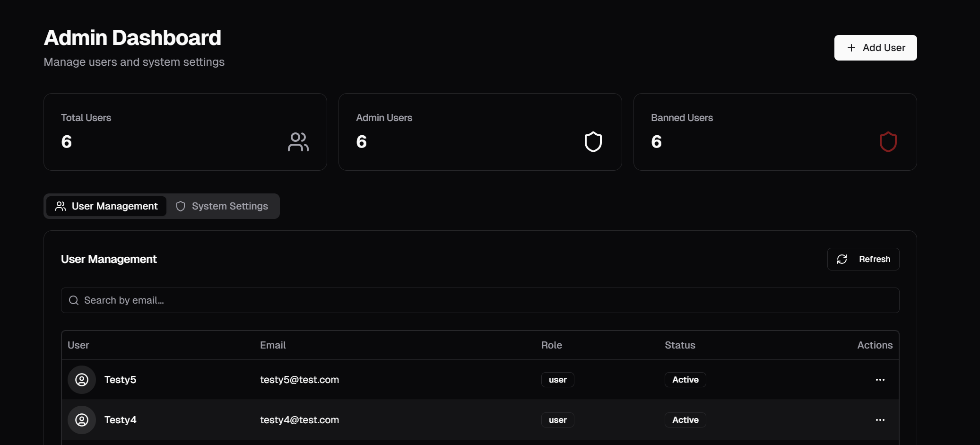Image resolution: width=980 pixels, height=445 pixels.
Task: Click the Active status badge for Testy4
Action: click(685, 420)
